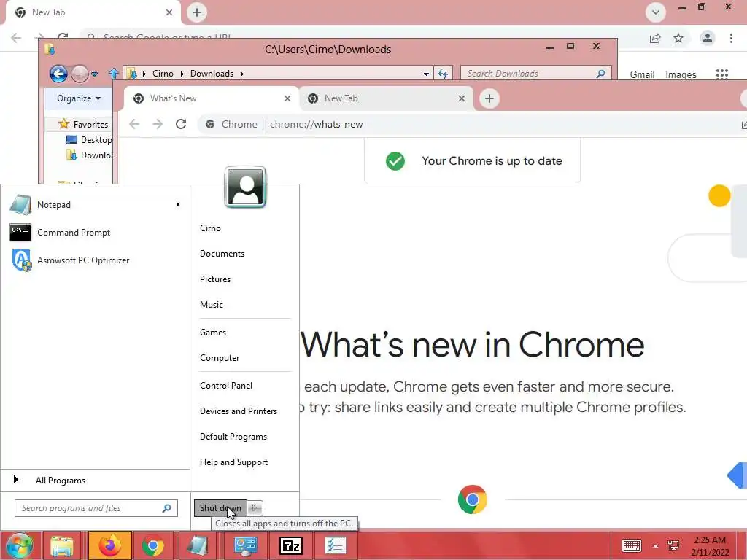
Task: Open the checklist app taskbar icon
Action: coord(336,545)
